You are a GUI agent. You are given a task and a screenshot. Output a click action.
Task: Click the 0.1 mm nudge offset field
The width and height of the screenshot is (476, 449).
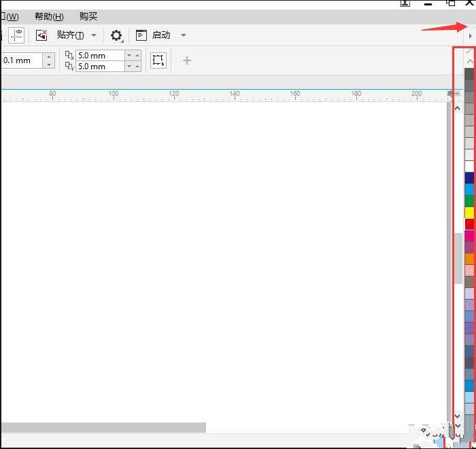(22, 60)
